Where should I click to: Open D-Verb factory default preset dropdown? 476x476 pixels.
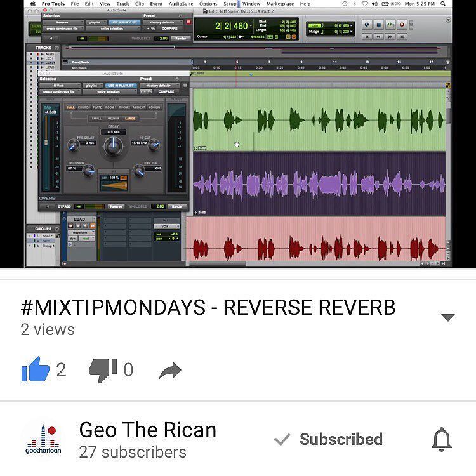(x=160, y=86)
